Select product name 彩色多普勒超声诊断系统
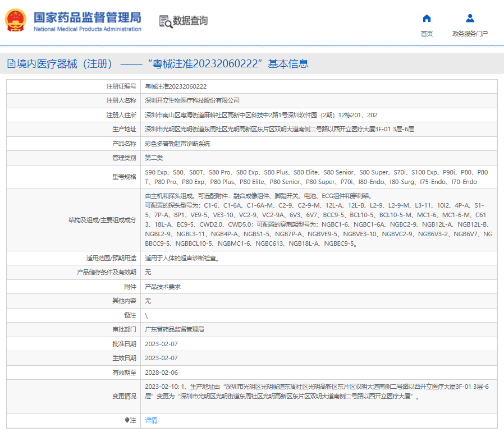 click(177, 144)
